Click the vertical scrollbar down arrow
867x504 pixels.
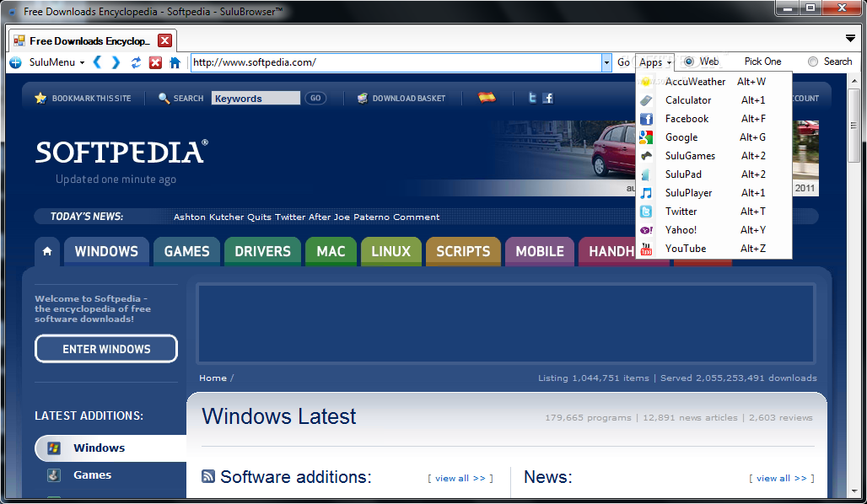click(854, 491)
